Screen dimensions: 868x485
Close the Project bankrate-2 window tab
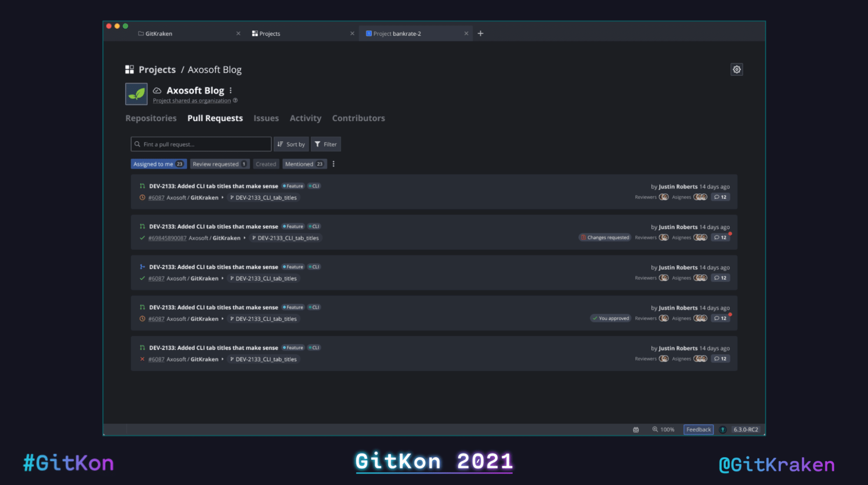466,33
